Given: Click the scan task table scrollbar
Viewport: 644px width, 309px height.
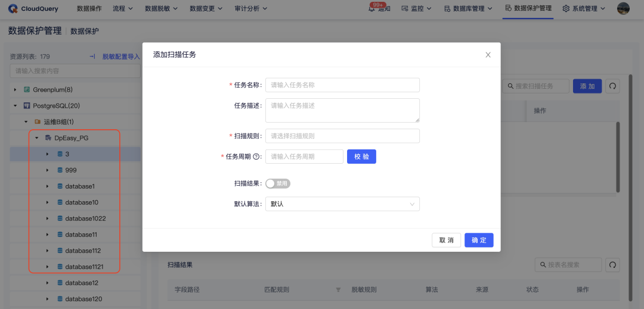Looking at the screenshot, I should [618, 157].
